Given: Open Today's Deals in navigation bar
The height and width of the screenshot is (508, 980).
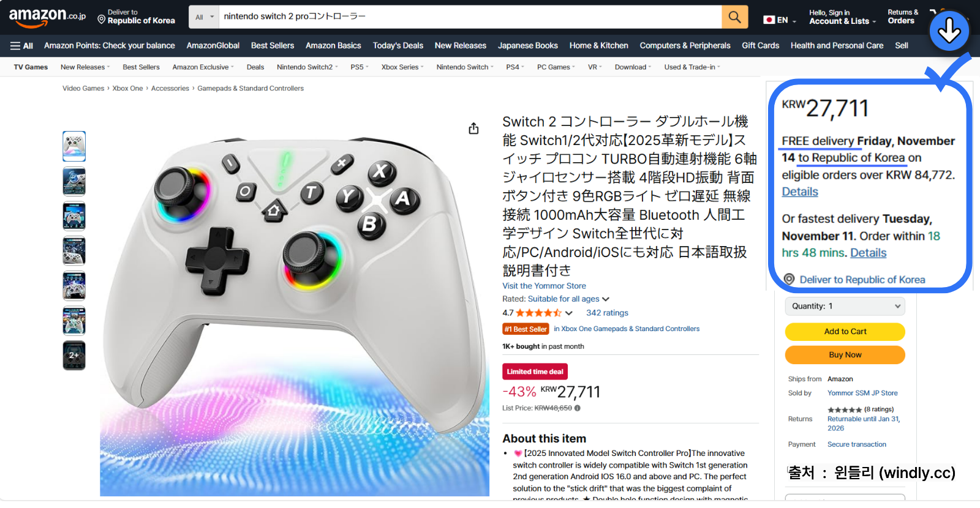Looking at the screenshot, I should click(x=398, y=46).
